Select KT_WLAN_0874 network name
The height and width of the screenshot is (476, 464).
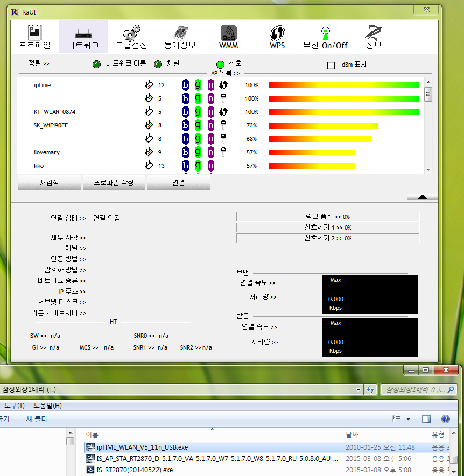[x=54, y=112]
